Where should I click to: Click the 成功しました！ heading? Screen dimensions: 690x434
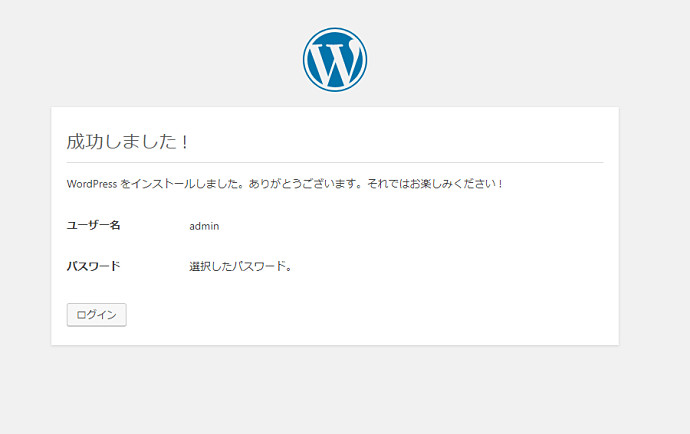(x=127, y=142)
